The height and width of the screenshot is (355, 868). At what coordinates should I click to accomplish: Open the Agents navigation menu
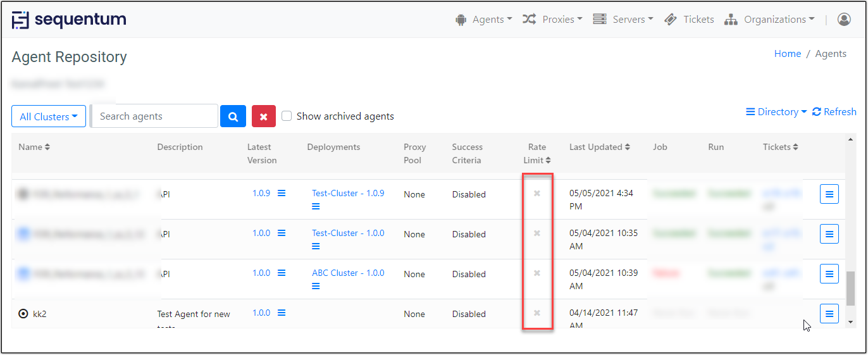pos(484,20)
